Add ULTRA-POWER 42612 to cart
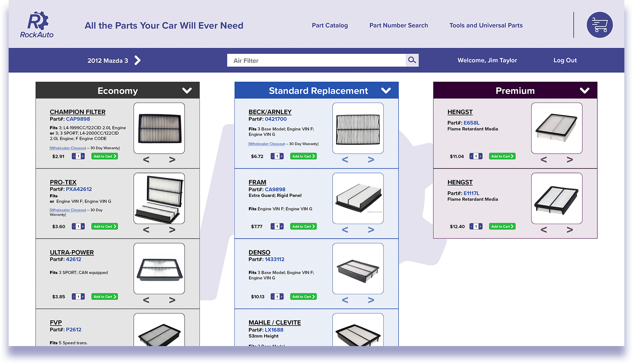 point(105,296)
